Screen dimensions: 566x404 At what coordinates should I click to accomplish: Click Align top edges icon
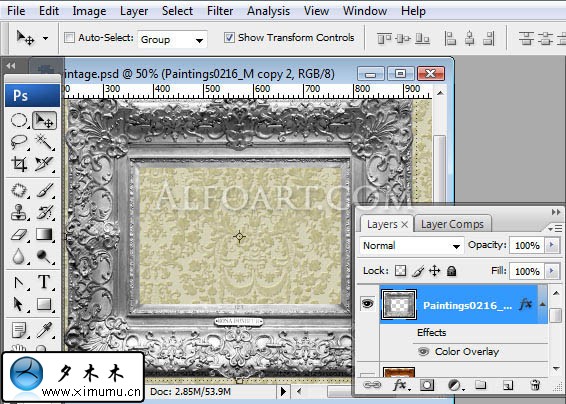click(x=384, y=38)
